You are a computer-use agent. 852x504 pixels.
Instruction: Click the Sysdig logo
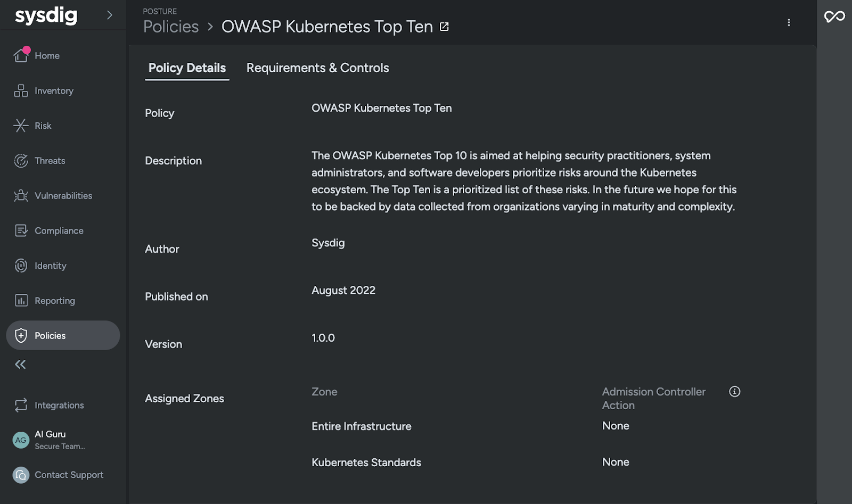pyautogui.click(x=46, y=15)
